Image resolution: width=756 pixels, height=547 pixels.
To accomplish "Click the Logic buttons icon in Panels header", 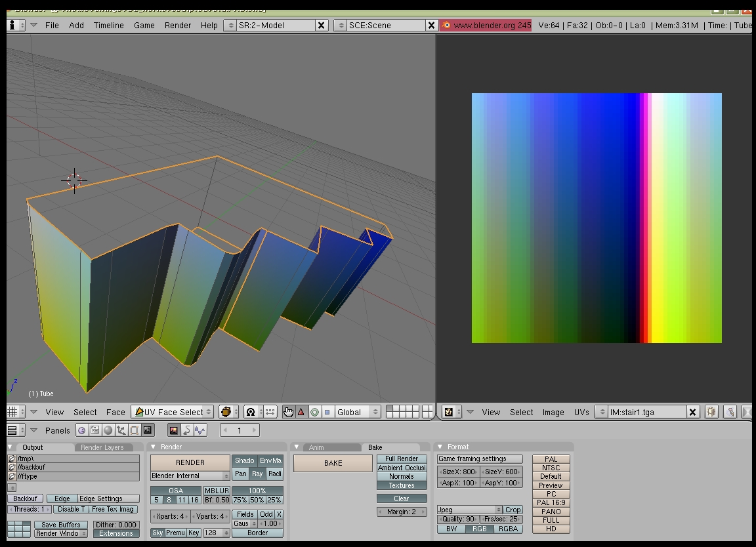I will (82, 430).
